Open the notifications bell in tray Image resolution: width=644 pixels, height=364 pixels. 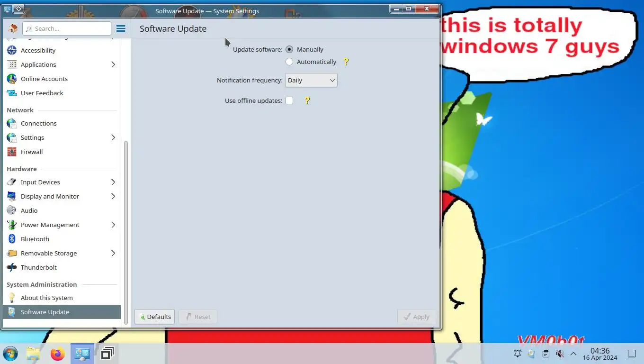point(518,354)
